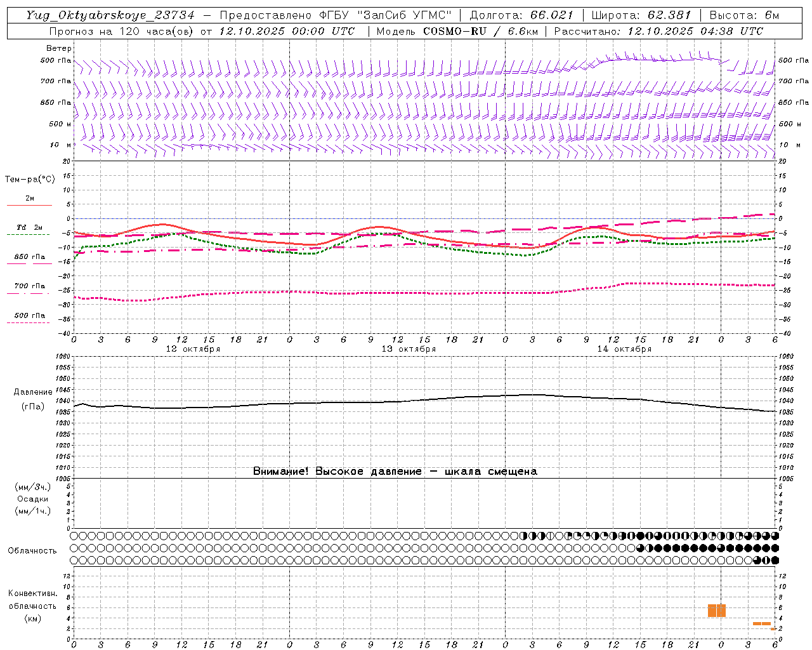Viewport: 812px width, 650px height.
Task: Select the 14 октября date label
Action: click(624, 349)
